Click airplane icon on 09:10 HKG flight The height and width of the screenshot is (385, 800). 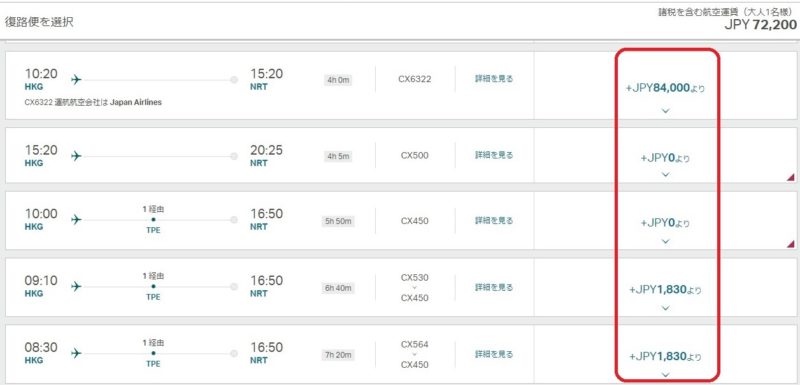point(76,287)
